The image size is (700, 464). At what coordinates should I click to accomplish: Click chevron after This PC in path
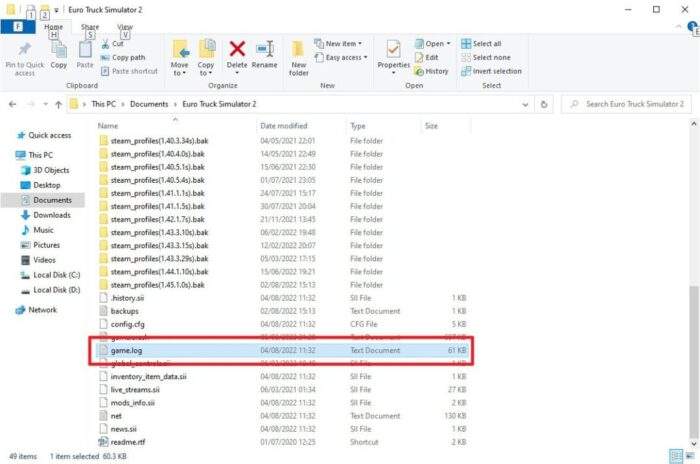click(x=123, y=104)
